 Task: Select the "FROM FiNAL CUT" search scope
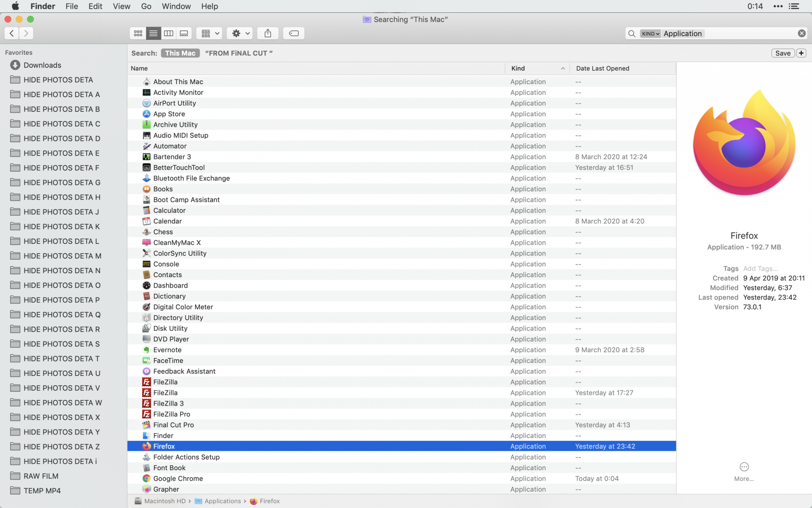click(x=239, y=53)
